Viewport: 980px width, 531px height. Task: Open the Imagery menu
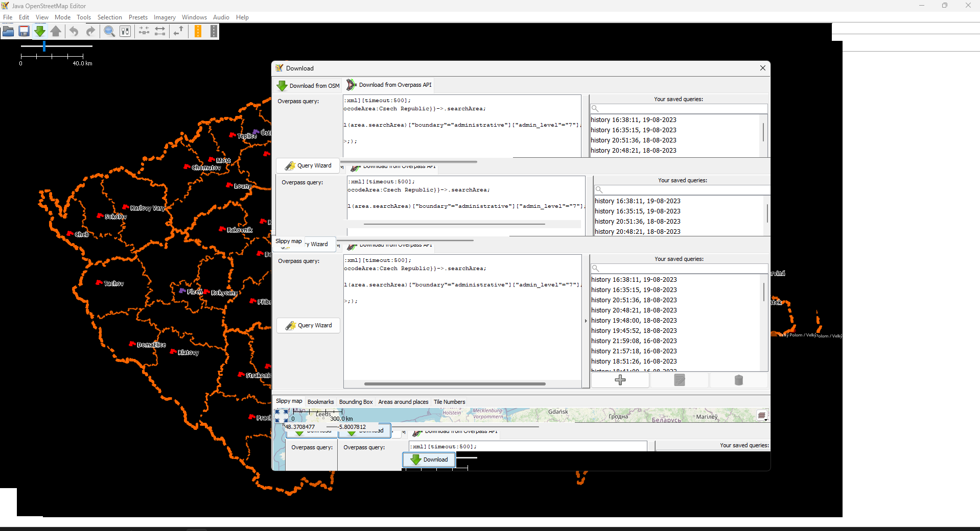pos(165,17)
